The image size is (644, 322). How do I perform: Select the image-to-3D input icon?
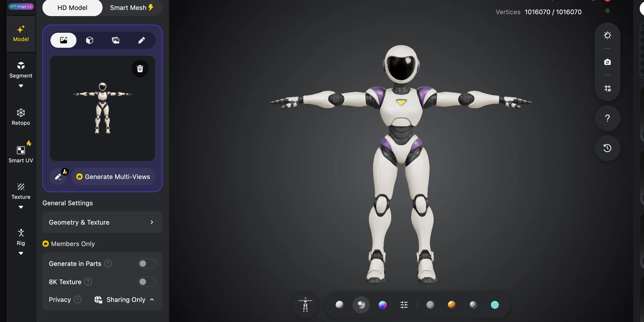(x=64, y=40)
